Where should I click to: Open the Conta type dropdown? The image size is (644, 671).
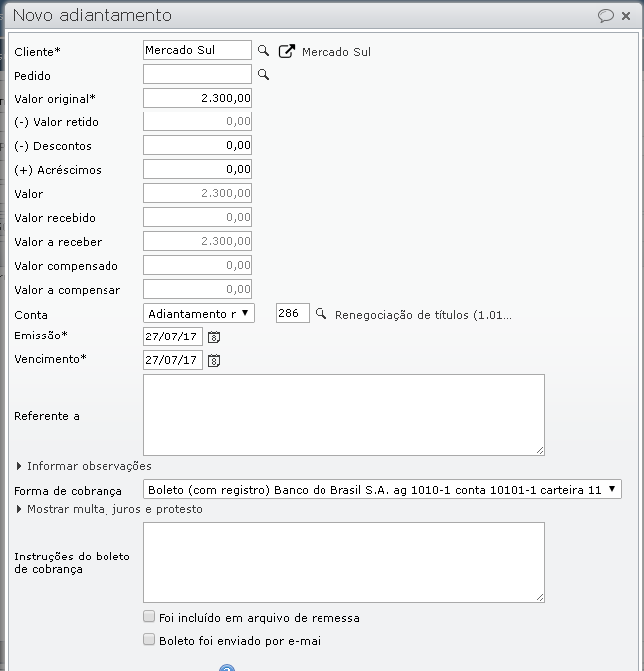pos(199,314)
